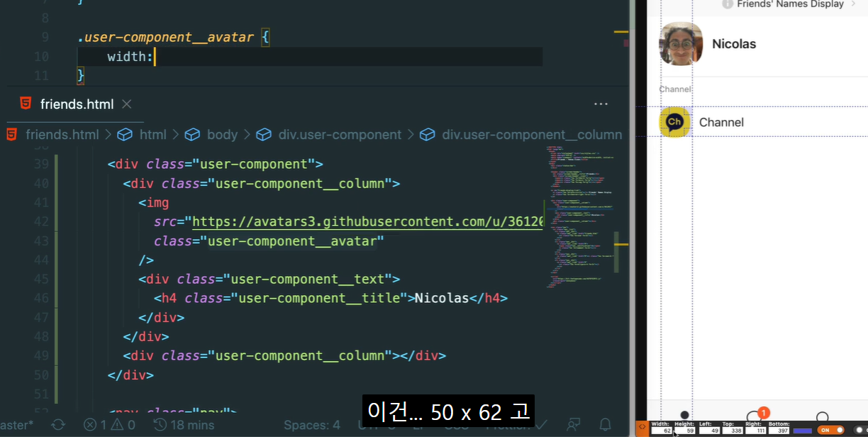This screenshot has width=868, height=437.
Task: Click the user-component__title h4 line in the code
Action: pyautogui.click(x=330, y=299)
